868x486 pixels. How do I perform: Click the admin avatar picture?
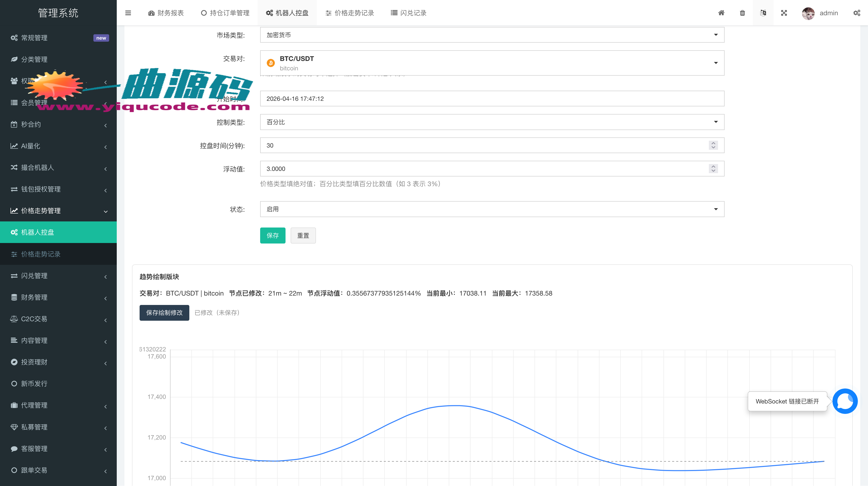(x=808, y=13)
